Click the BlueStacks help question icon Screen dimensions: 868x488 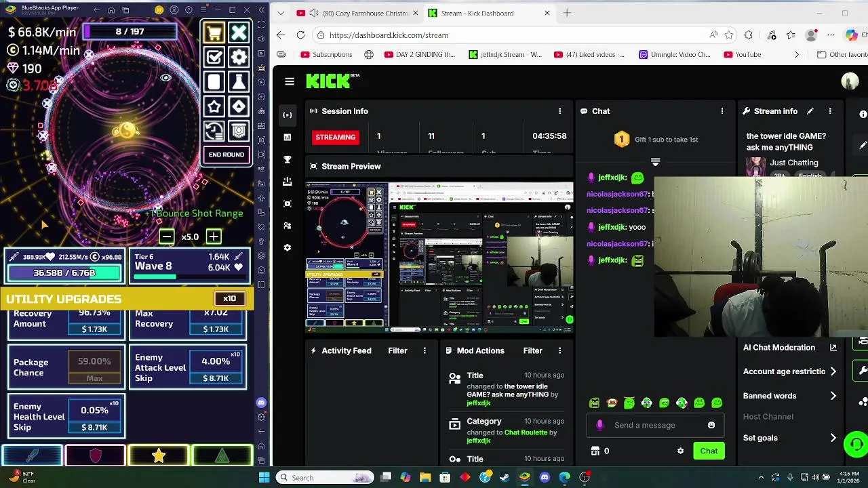click(189, 10)
